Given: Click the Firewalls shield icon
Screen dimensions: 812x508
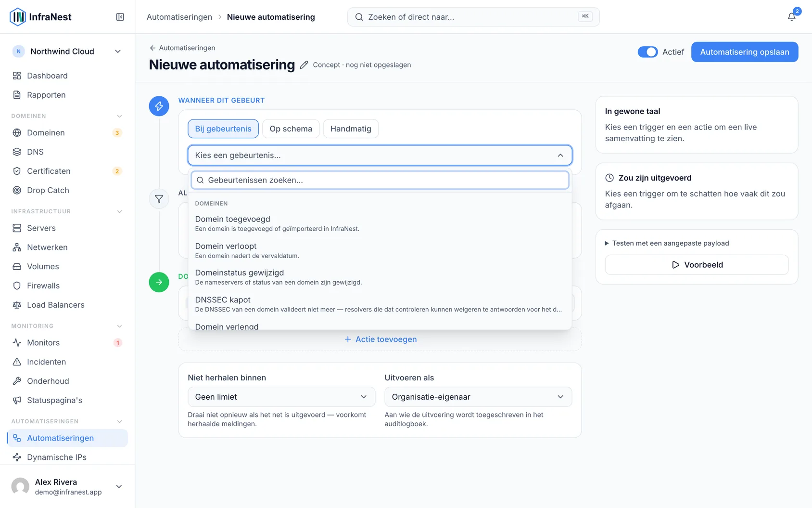Looking at the screenshot, I should click(x=17, y=286).
